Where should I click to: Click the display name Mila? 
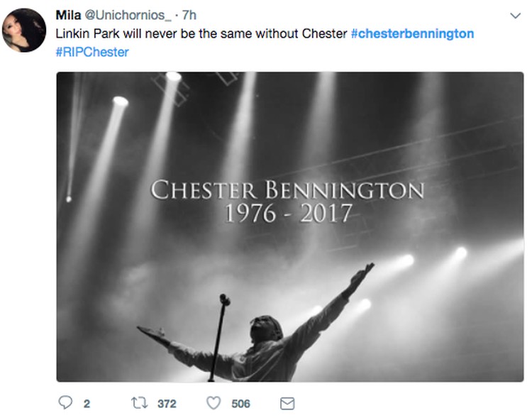(68, 15)
